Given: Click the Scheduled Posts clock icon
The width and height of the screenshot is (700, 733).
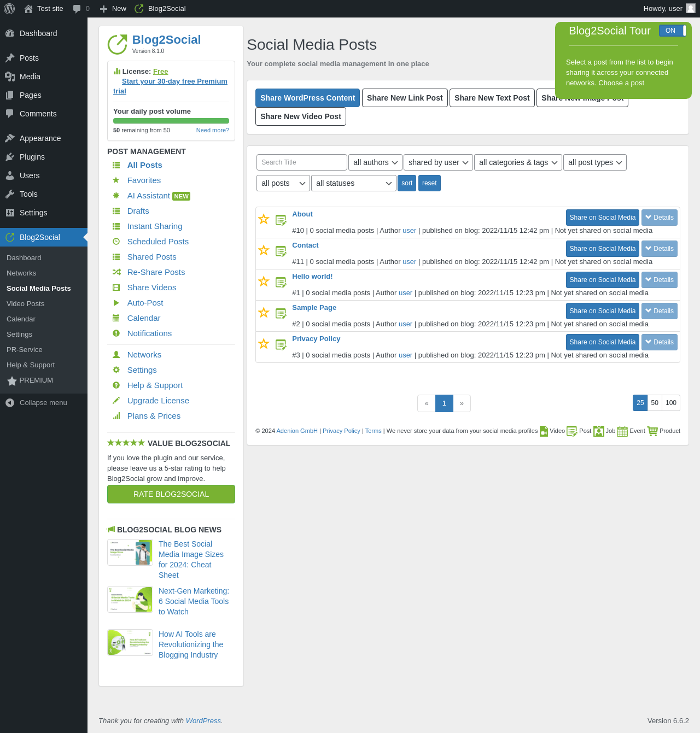Looking at the screenshot, I should (116, 242).
